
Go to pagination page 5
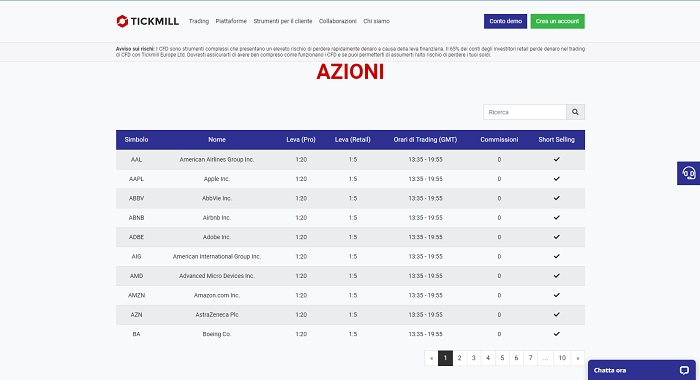point(502,358)
